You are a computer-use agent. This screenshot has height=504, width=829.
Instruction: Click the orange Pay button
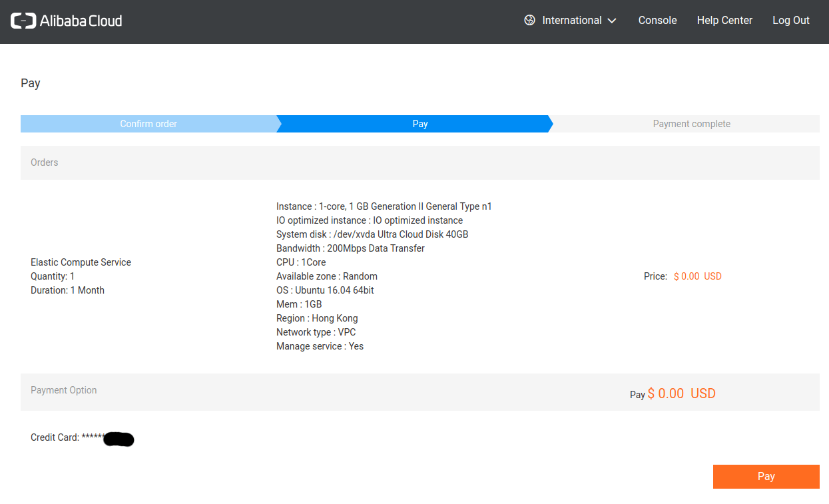(x=766, y=477)
